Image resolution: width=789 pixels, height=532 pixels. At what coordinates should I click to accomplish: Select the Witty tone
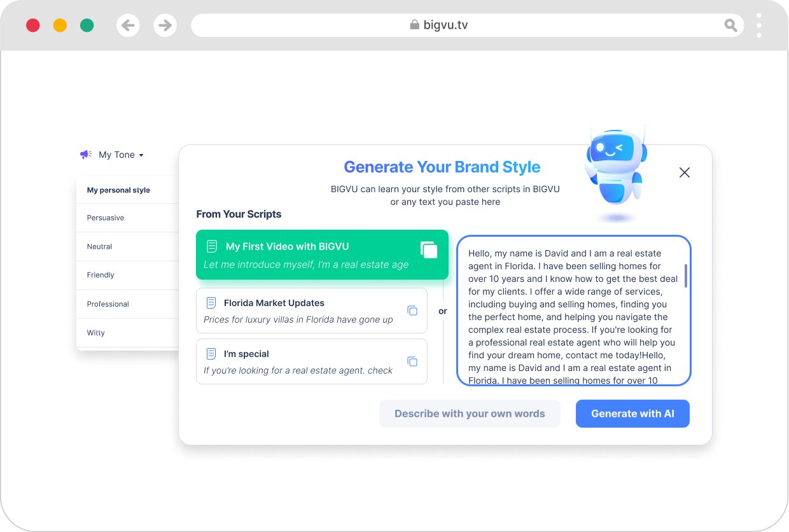127,333
